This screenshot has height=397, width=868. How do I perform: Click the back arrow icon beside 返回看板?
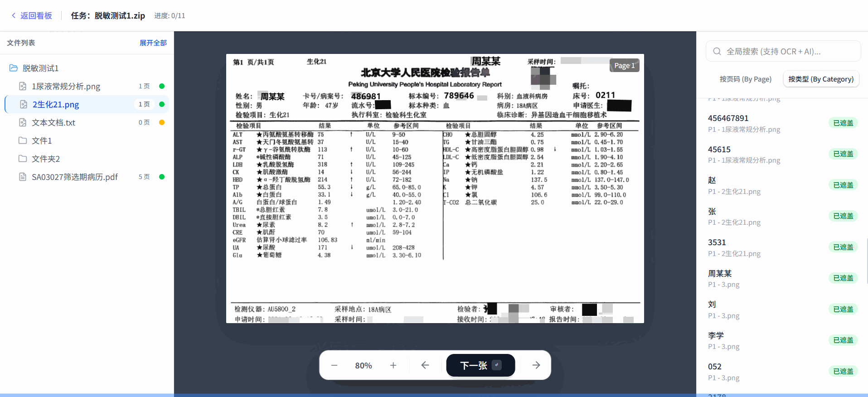(14, 15)
